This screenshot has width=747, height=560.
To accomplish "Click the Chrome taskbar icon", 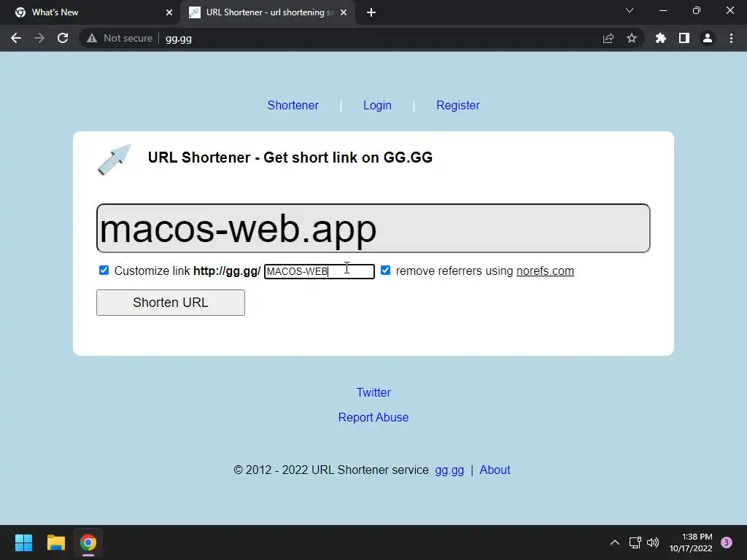I will (x=88, y=542).
